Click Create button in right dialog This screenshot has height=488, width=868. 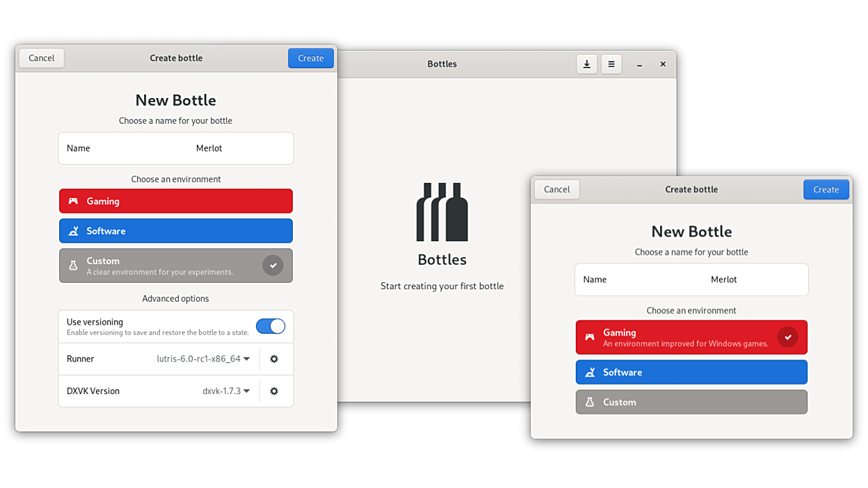pos(826,190)
